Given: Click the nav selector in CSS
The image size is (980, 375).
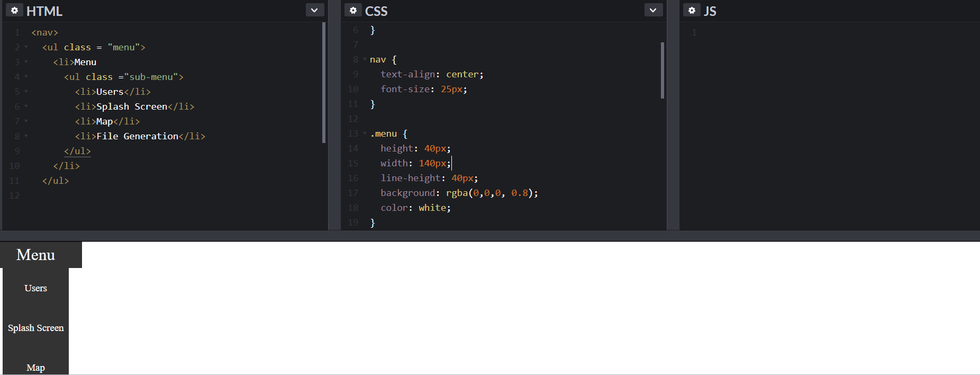Looking at the screenshot, I should [x=378, y=59].
